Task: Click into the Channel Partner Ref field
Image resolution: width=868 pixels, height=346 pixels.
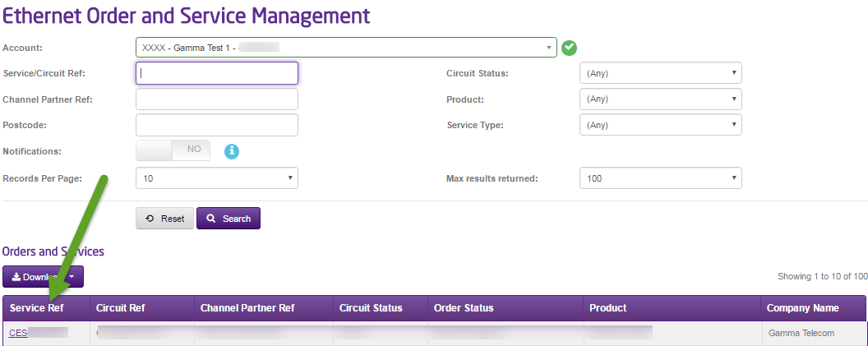Action: (216, 99)
